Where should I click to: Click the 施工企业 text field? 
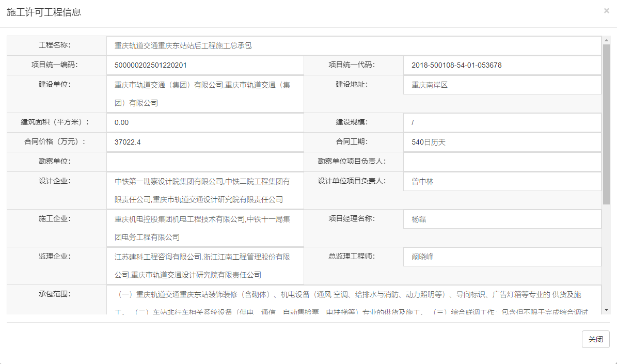[x=205, y=228]
